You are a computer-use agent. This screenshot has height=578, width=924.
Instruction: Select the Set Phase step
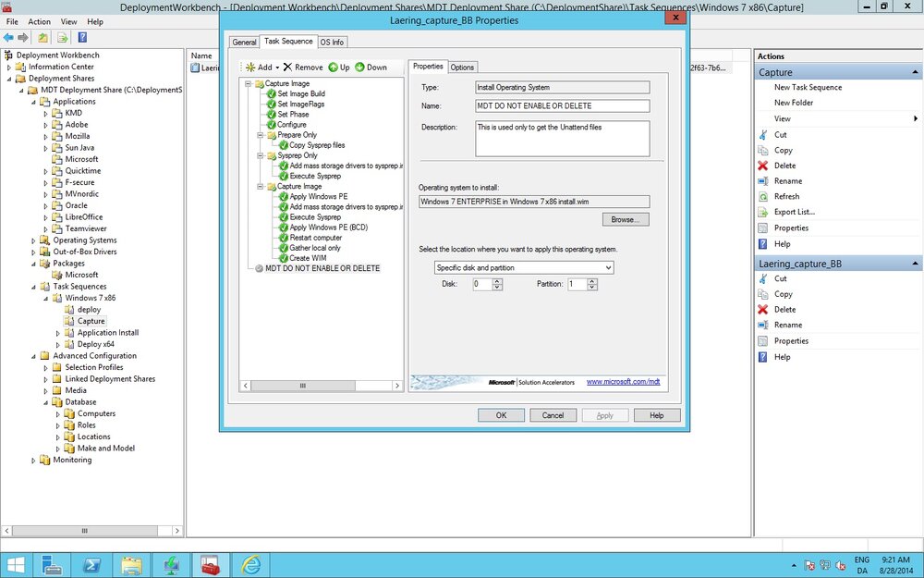(293, 115)
